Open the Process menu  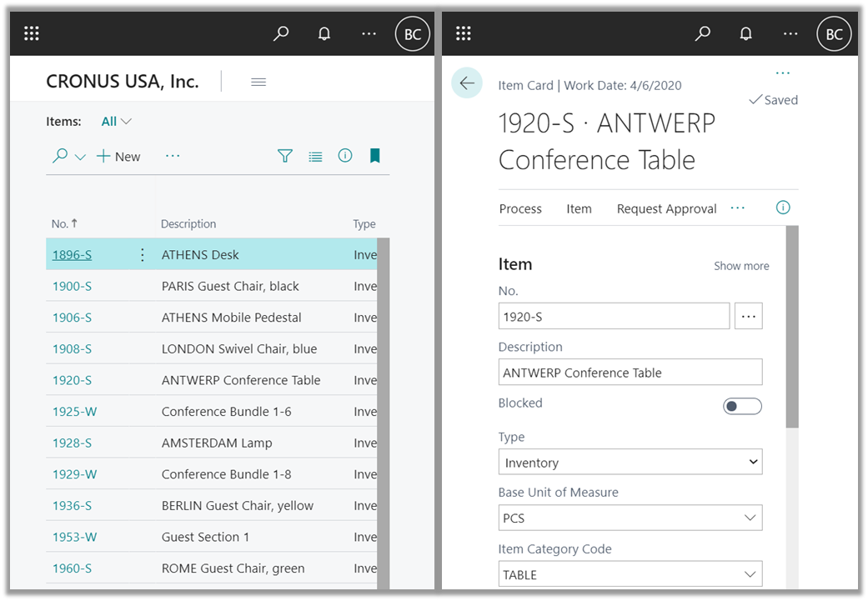tap(520, 208)
